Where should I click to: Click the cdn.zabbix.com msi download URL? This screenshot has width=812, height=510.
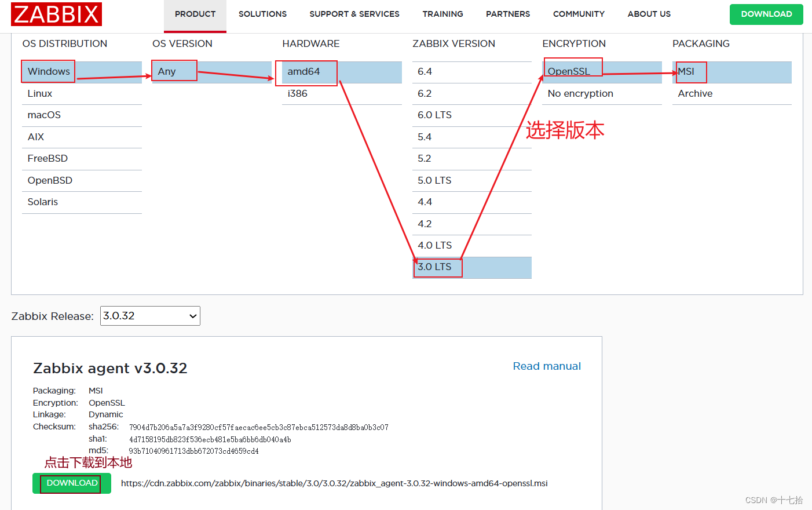click(x=334, y=483)
